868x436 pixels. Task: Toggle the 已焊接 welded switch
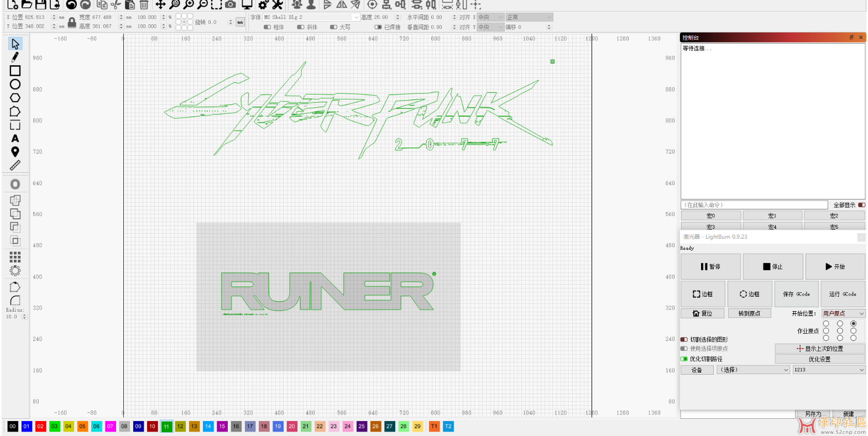click(378, 27)
